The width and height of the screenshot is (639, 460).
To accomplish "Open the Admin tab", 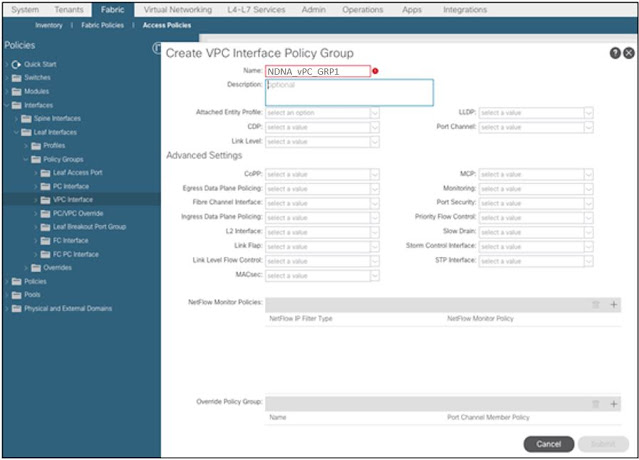I will point(313,10).
